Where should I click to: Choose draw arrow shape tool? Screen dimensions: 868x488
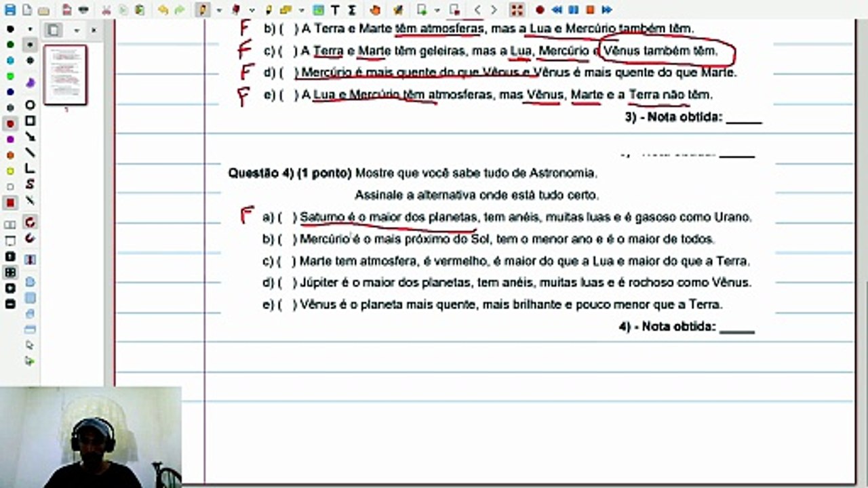[x=31, y=137]
